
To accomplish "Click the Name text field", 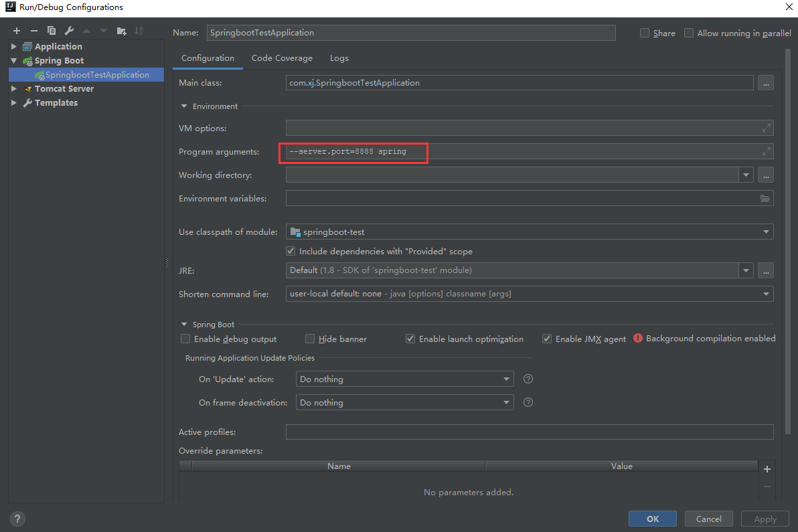I will (x=411, y=33).
